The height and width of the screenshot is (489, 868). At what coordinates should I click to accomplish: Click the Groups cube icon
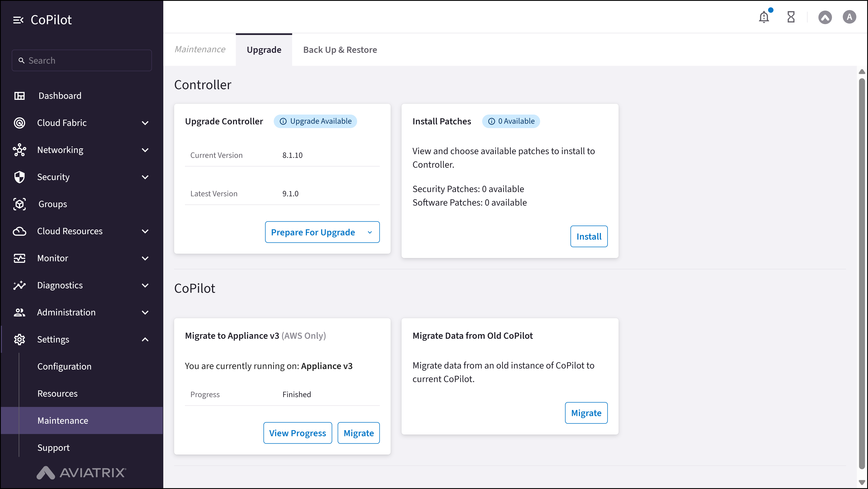(x=20, y=204)
